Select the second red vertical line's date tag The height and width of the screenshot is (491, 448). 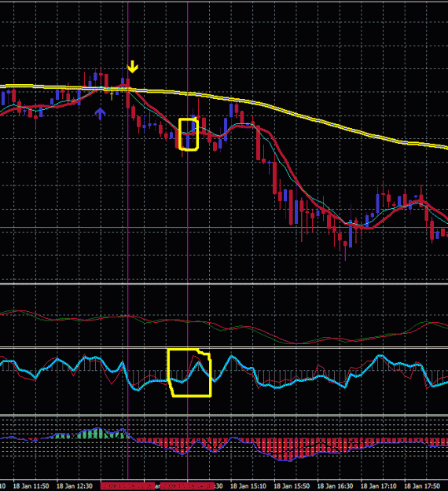point(187,486)
